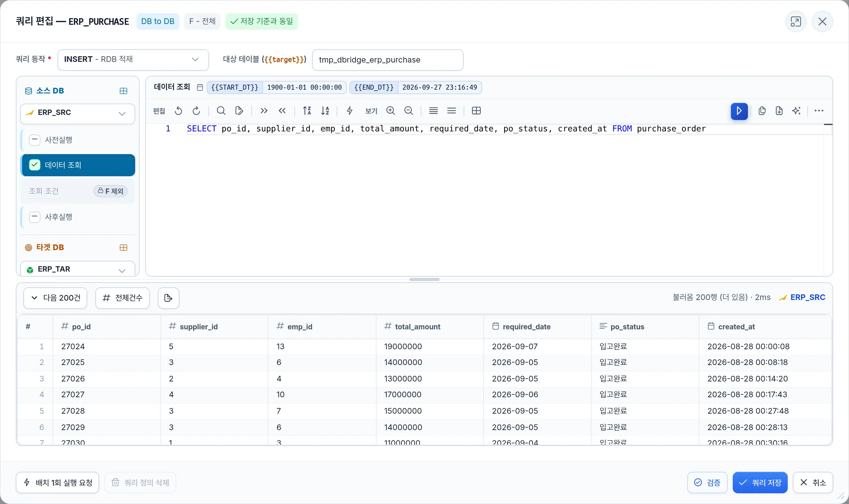Save with the 쿼리 저장 button

coord(760,482)
